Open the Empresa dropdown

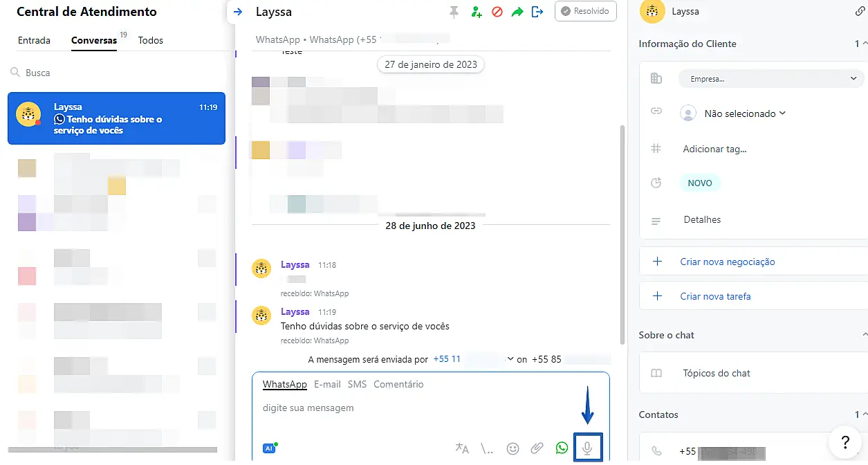click(771, 79)
